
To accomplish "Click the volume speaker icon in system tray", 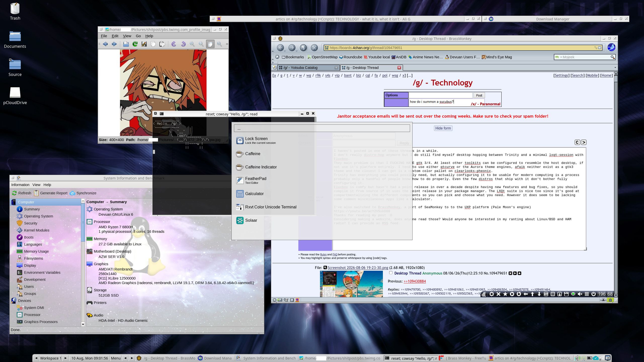I will (577, 358).
